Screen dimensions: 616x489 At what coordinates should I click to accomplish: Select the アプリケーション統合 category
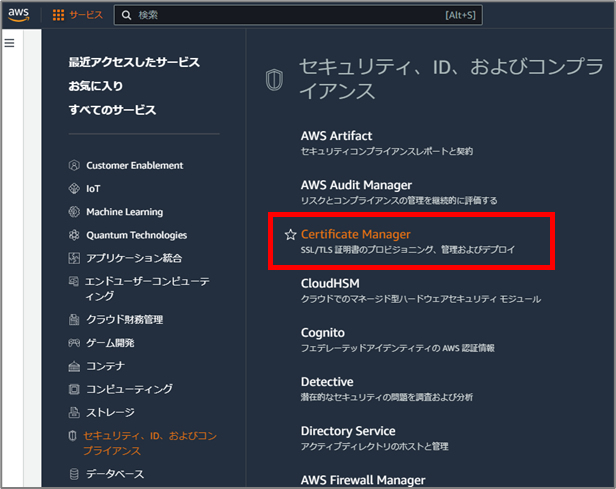(134, 258)
